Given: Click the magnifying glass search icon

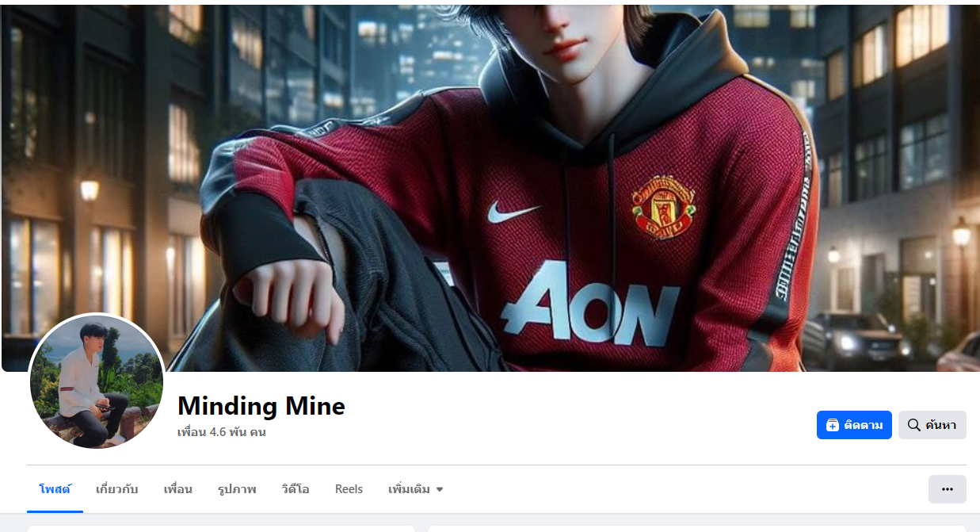Looking at the screenshot, I should click(913, 425).
